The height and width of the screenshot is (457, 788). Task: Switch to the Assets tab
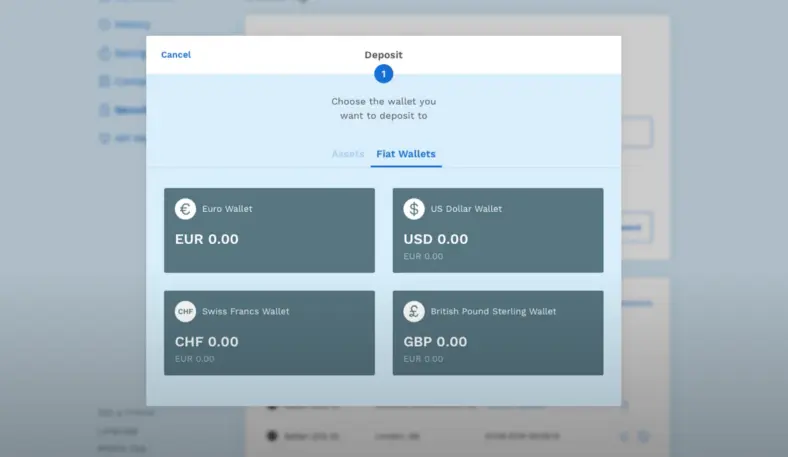click(x=348, y=154)
